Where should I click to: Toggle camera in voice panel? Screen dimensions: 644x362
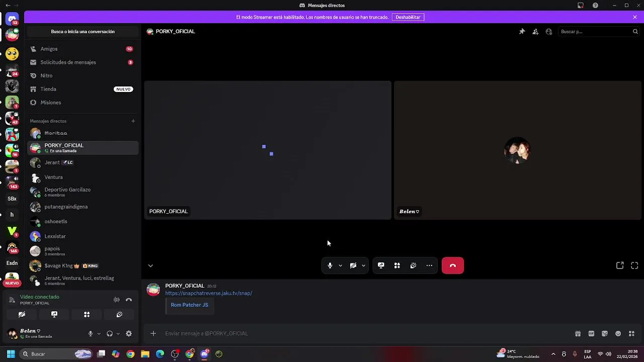[x=22, y=315]
